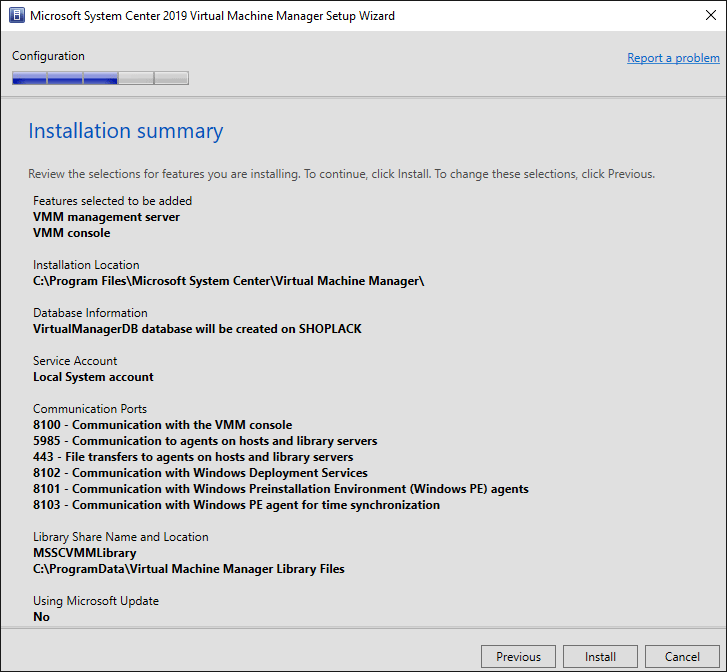Click the VMM Setup Wizard title icon
This screenshot has height=672, width=727.
[x=16, y=15]
